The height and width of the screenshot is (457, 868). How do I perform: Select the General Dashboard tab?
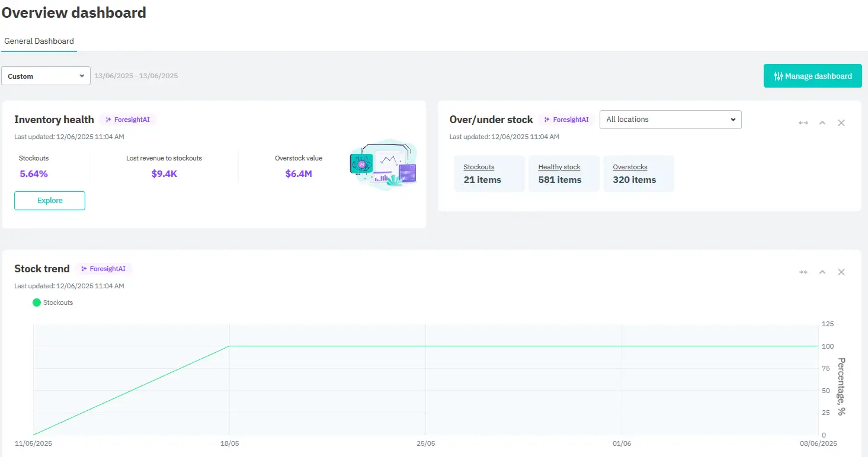(x=39, y=41)
